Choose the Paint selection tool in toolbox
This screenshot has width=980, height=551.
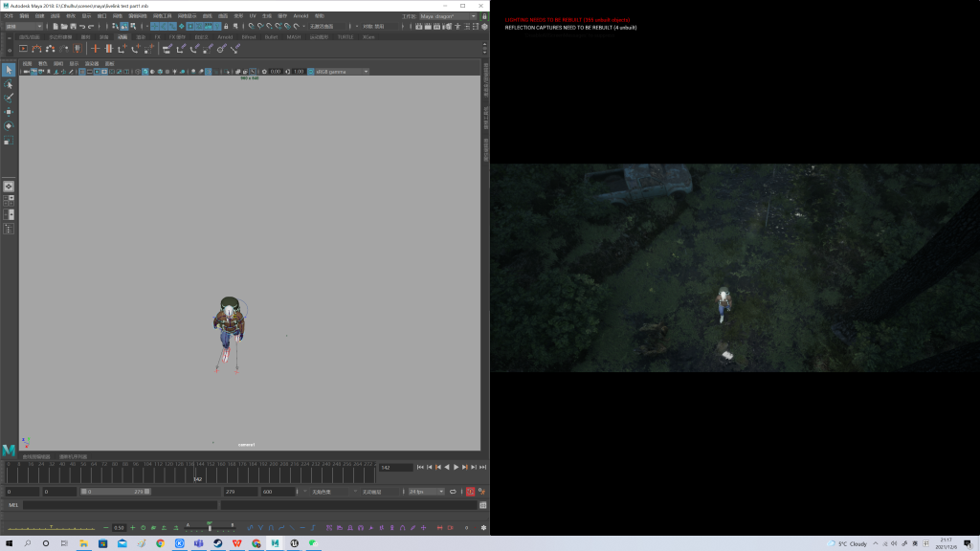coord(8,99)
